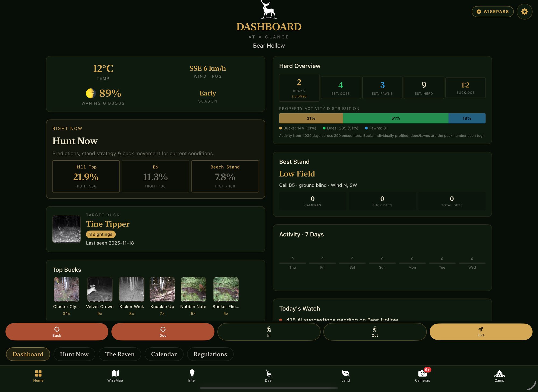Screen dimensions: 538x392
Task: Click the 31% bucks activity bar segment
Action: click(311, 118)
